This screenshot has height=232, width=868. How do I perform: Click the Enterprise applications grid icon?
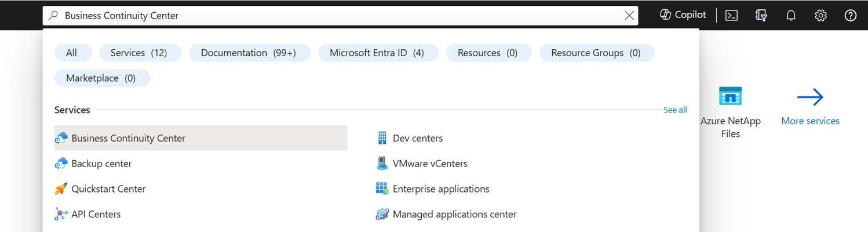pyautogui.click(x=382, y=189)
